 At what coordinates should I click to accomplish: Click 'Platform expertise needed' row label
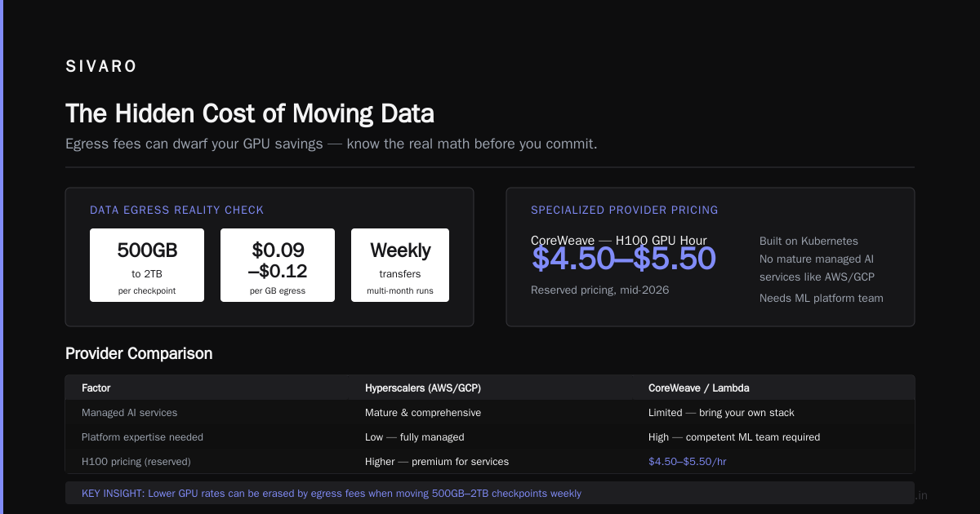click(x=142, y=437)
